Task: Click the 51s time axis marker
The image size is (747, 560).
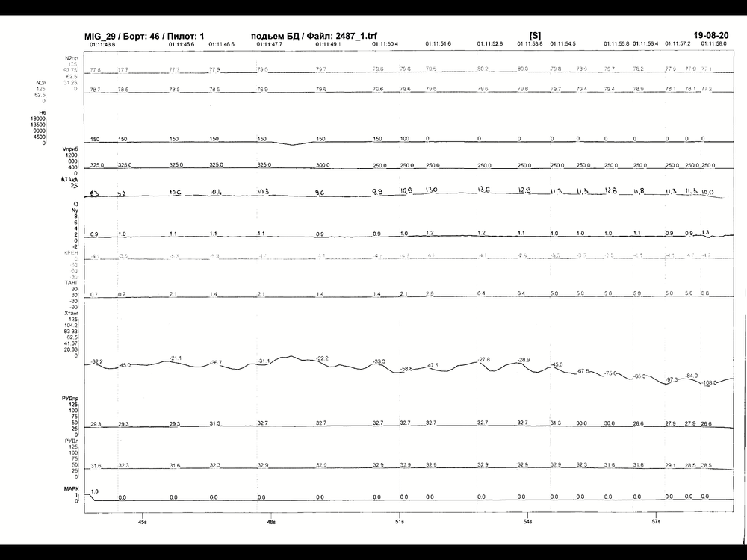Action: tap(399, 522)
